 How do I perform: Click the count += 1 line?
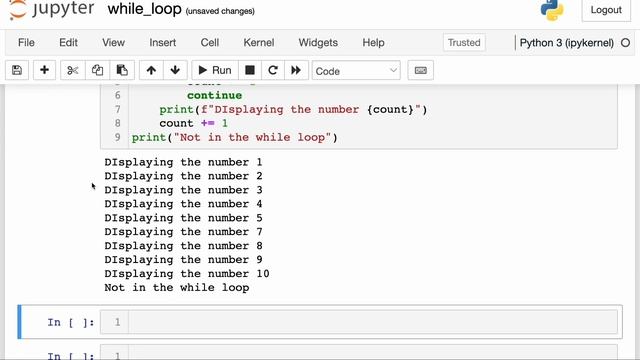click(193, 123)
